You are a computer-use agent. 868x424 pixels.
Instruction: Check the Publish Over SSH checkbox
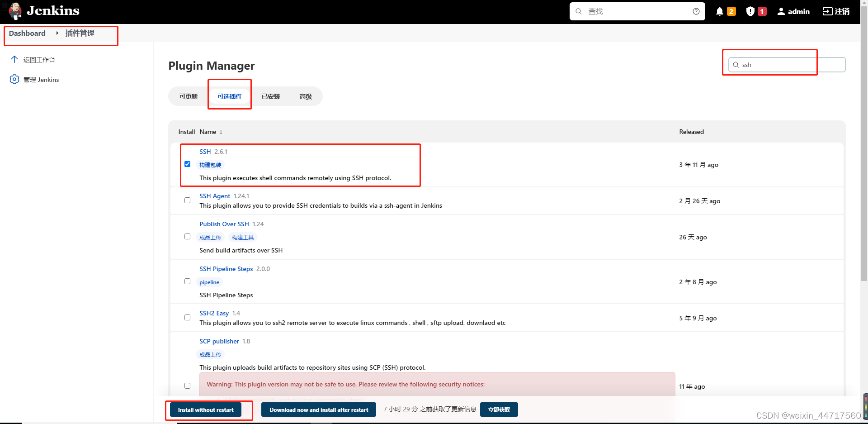click(187, 236)
